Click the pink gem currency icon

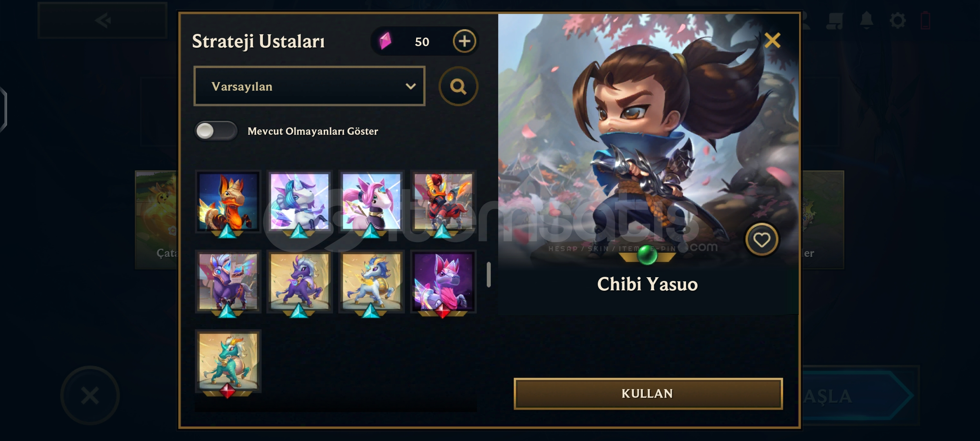pyautogui.click(x=385, y=41)
